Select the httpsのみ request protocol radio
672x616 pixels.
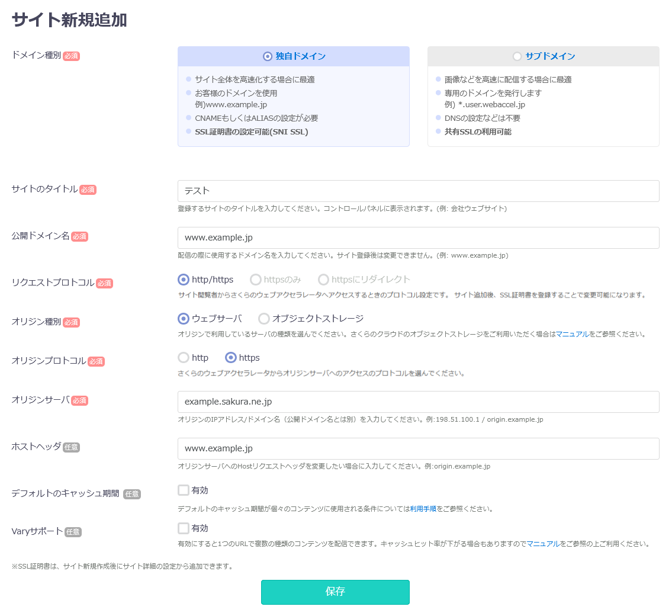coord(256,280)
